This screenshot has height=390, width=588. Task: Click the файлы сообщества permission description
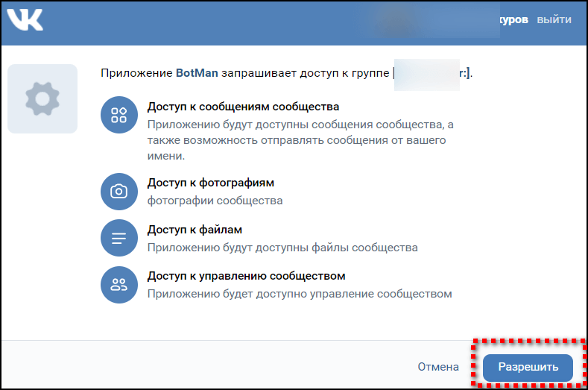pos(282,247)
